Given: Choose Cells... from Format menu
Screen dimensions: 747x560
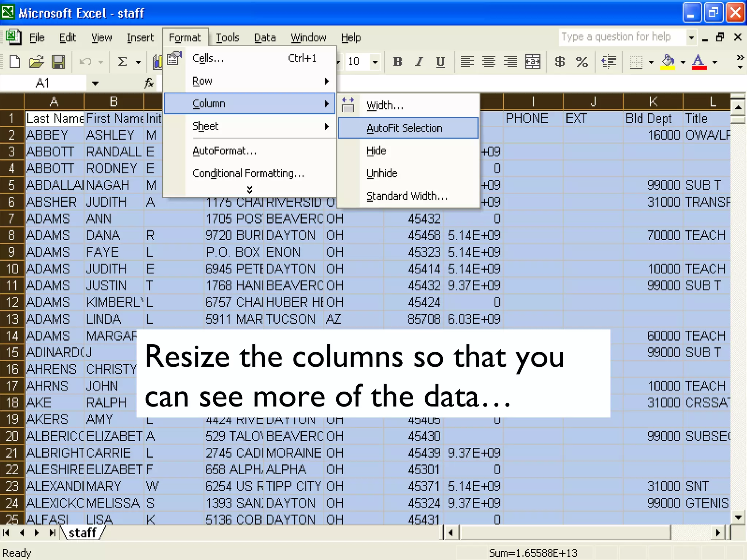Looking at the screenshot, I should 249,58.
